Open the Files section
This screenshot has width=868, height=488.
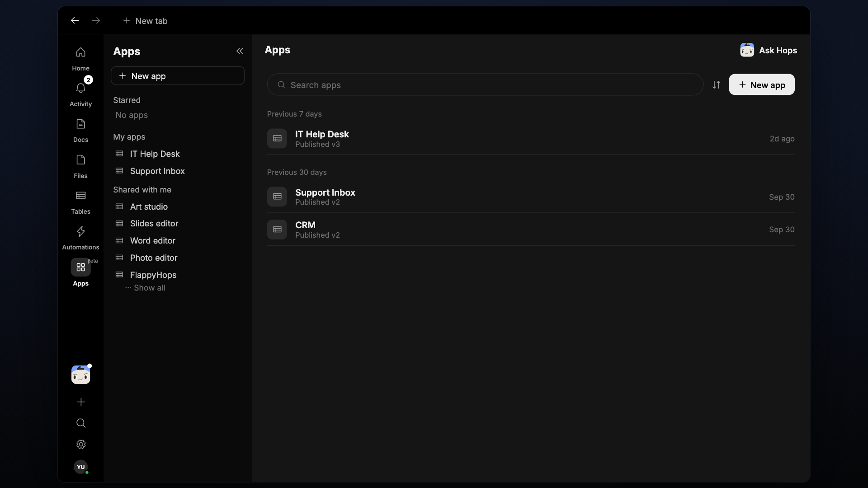pos(80,166)
